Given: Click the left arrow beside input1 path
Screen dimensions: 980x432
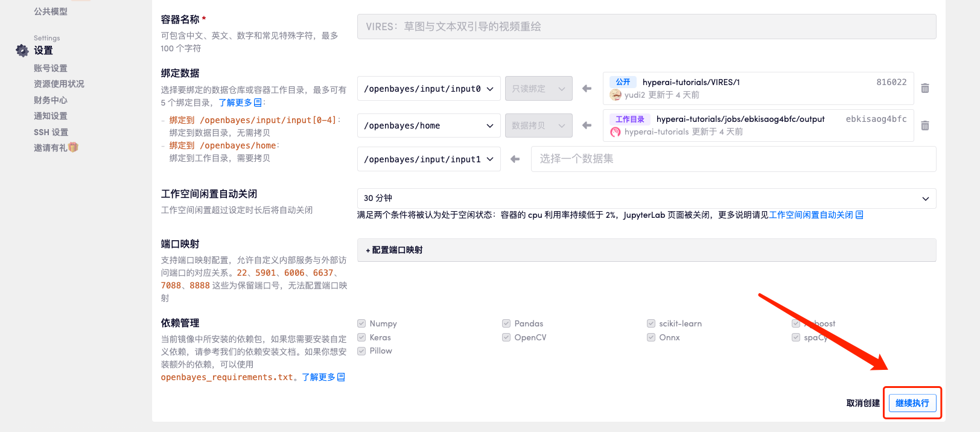Looking at the screenshot, I should coord(515,159).
